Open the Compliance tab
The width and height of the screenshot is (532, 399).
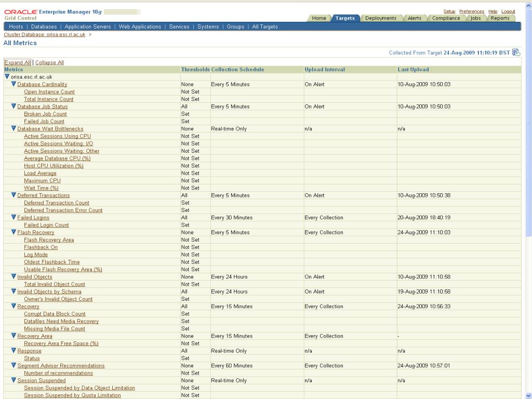point(446,18)
